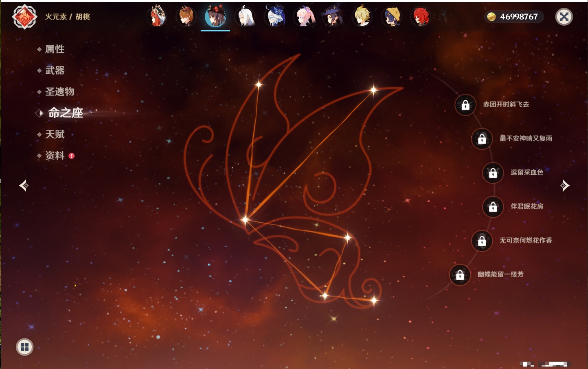Click the 火元素 / 胡桃 title text
Image resolution: width=588 pixels, height=369 pixels.
click(68, 17)
